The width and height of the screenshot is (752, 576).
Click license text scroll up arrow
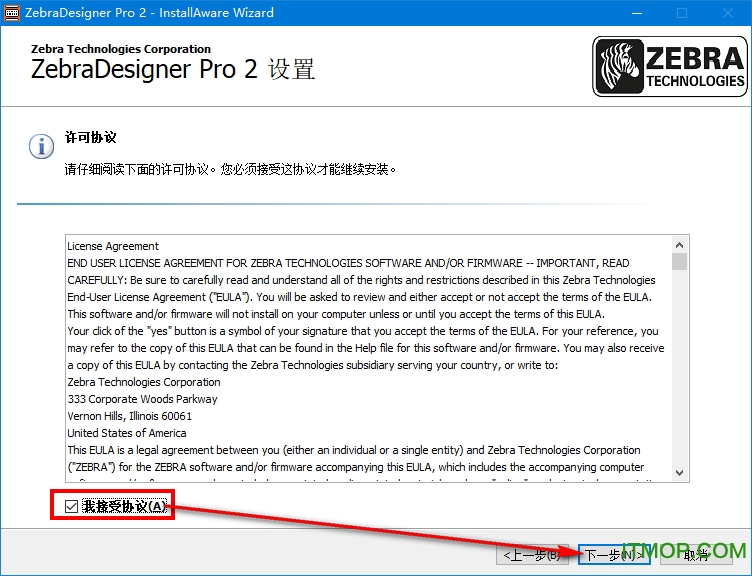679,245
